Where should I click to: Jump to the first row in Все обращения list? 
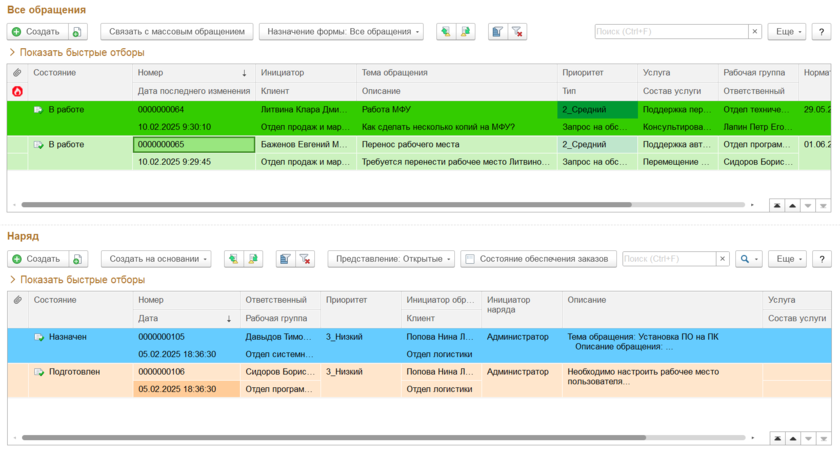pos(777,205)
